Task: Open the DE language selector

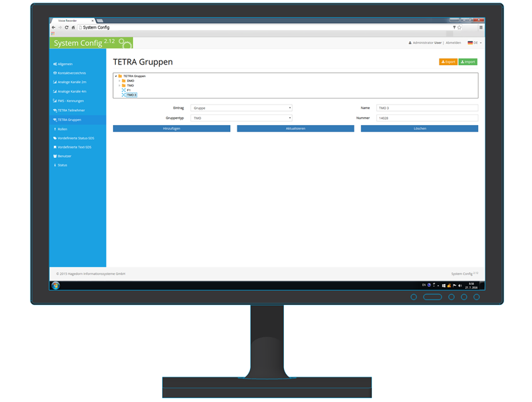Action: click(x=474, y=43)
